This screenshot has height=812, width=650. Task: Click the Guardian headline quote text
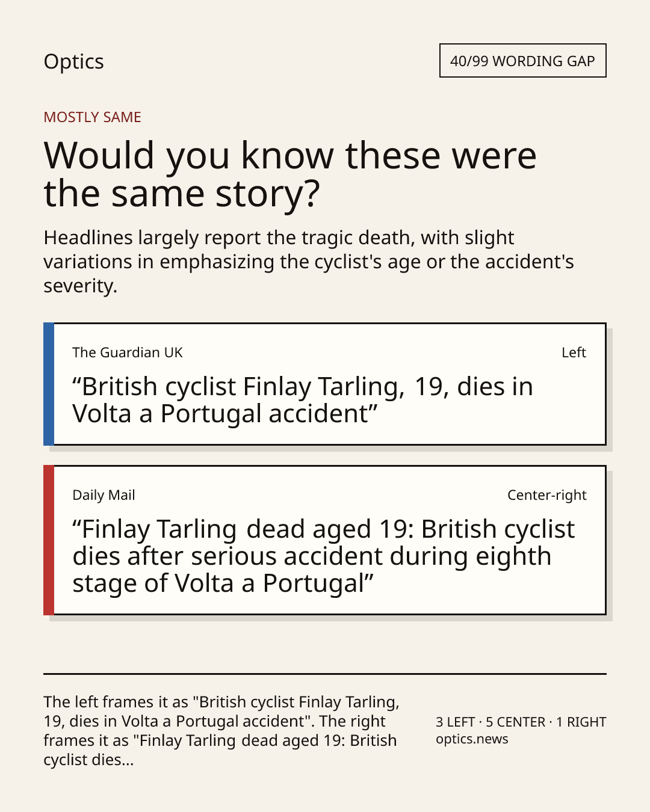pyautogui.click(x=303, y=400)
